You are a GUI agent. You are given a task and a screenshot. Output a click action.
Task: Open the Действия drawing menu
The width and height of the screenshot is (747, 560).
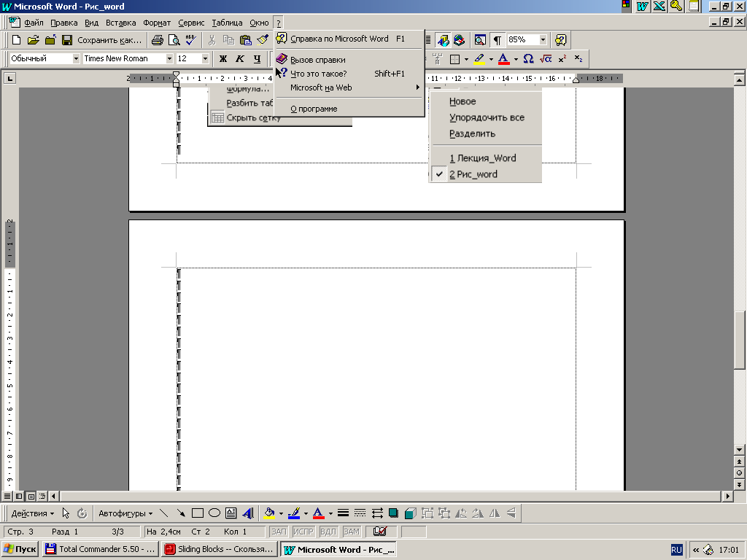coord(33,513)
